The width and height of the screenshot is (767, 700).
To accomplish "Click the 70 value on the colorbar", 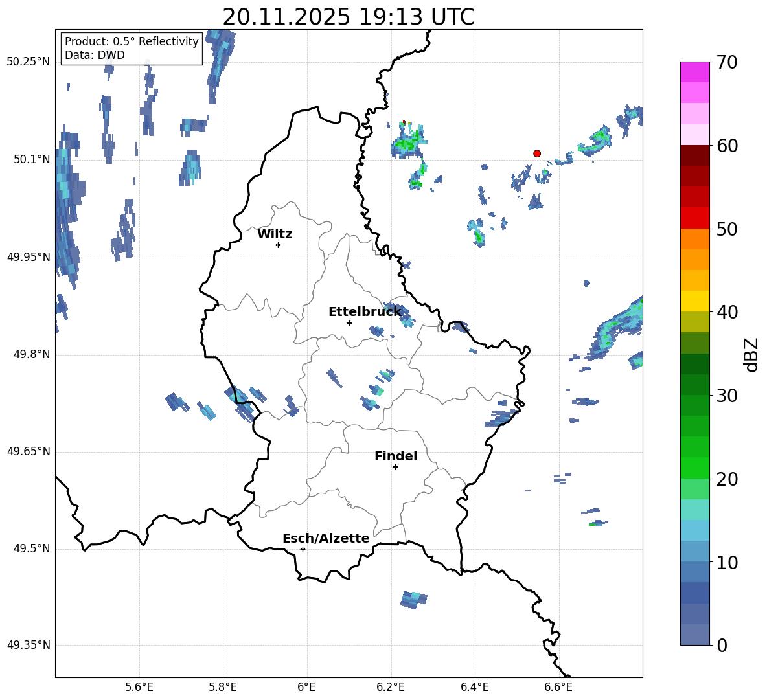I will tap(728, 63).
